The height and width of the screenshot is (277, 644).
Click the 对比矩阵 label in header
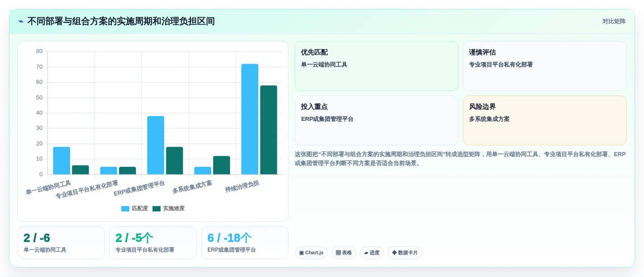(x=614, y=21)
